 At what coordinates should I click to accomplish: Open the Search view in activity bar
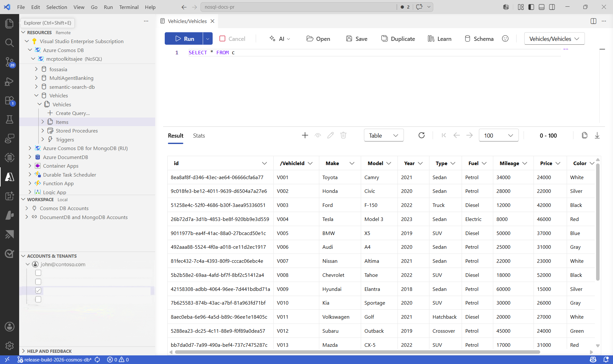click(10, 42)
